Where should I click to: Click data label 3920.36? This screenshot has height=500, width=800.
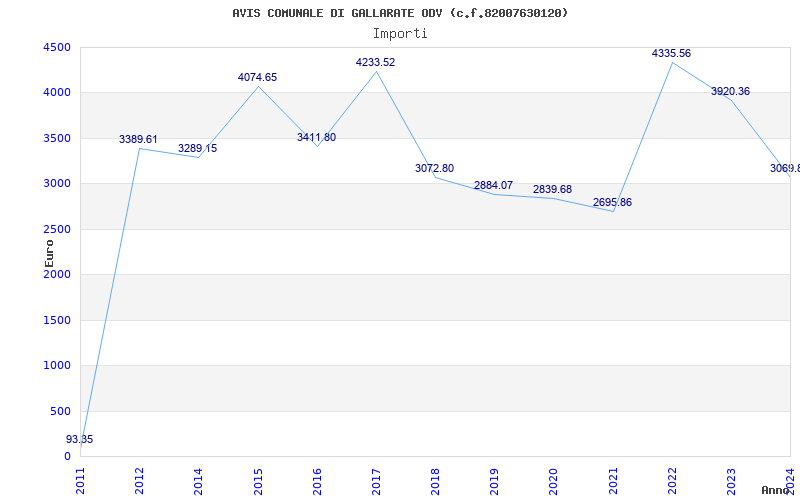731,91
